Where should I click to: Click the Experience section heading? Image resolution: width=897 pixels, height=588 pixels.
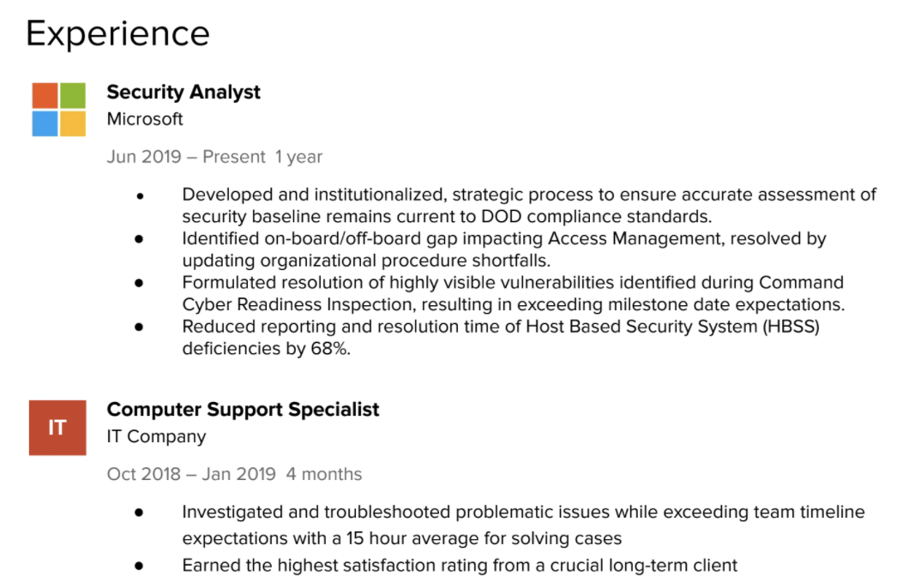pos(117,33)
